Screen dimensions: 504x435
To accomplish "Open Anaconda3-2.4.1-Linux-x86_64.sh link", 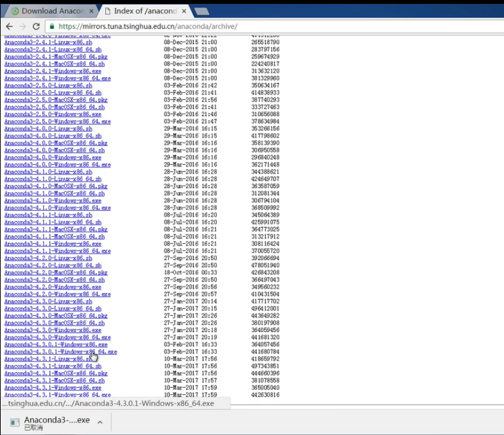I will [53, 49].
